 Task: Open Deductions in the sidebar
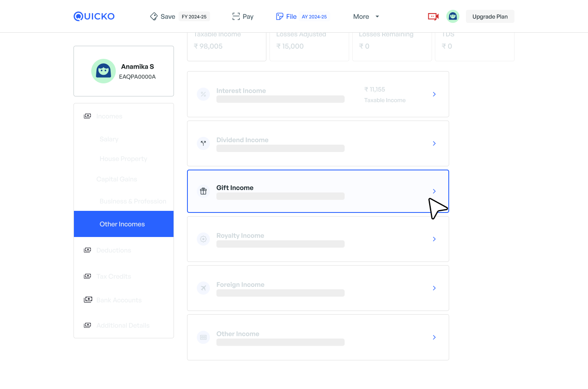(x=114, y=250)
